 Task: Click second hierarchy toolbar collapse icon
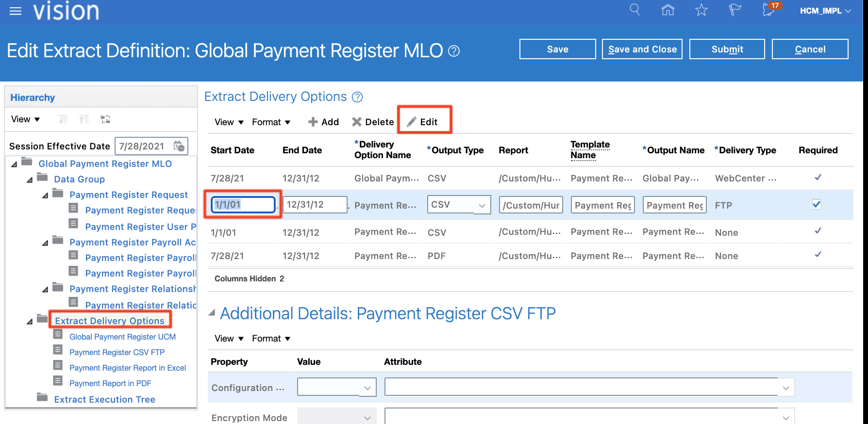pos(84,119)
